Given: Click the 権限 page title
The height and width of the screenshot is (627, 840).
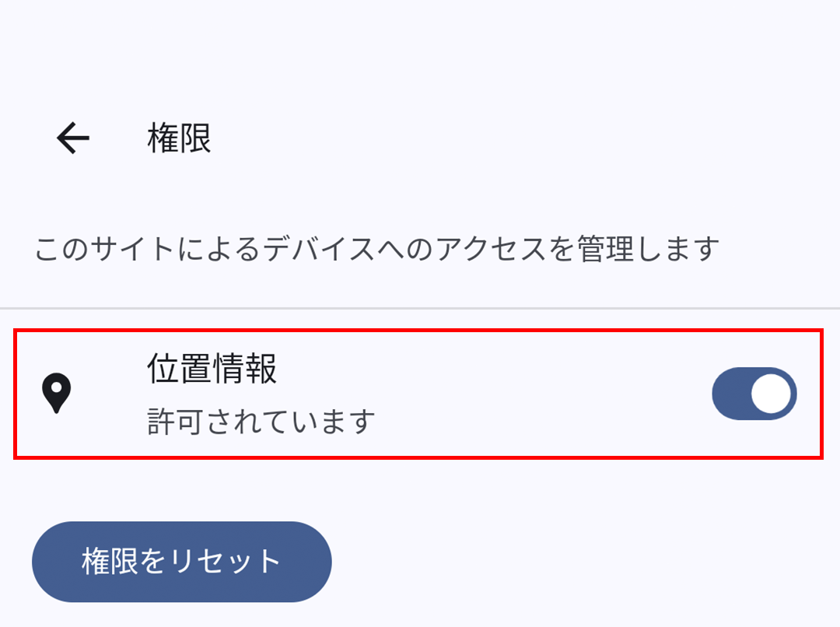Looking at the screenshot, I should (x=179, y=138).
